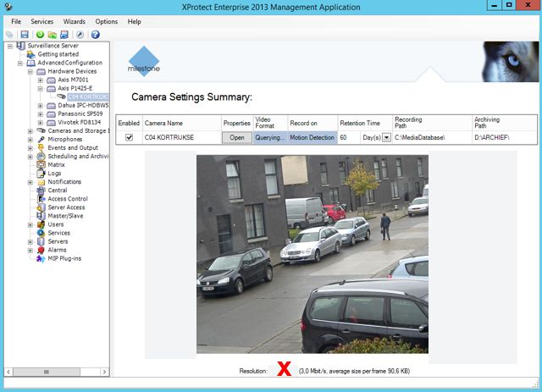
Task: Click the Save configuration floppy toolbar icon
Action: point(25,34)
